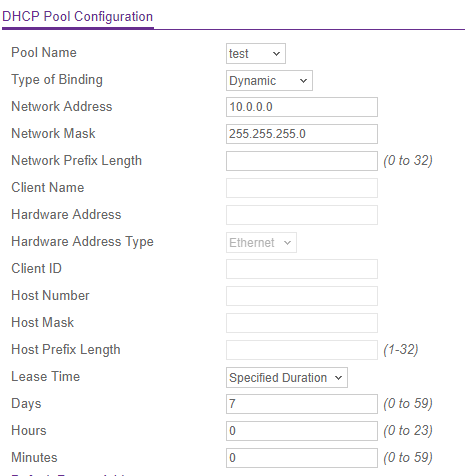Focus the Client ID field
Image resolution: width=465 pixels, height=476 pixels.
302,269
